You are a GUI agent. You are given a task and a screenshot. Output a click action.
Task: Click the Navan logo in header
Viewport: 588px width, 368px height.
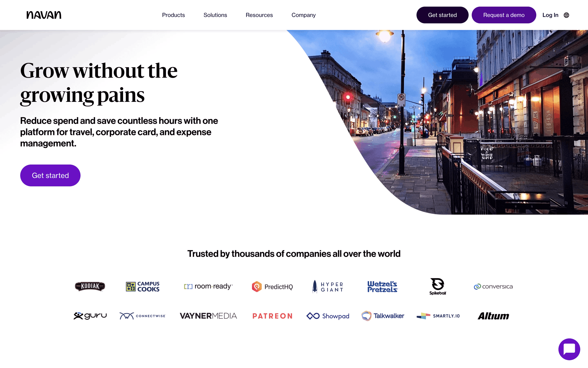click(44, 15)
